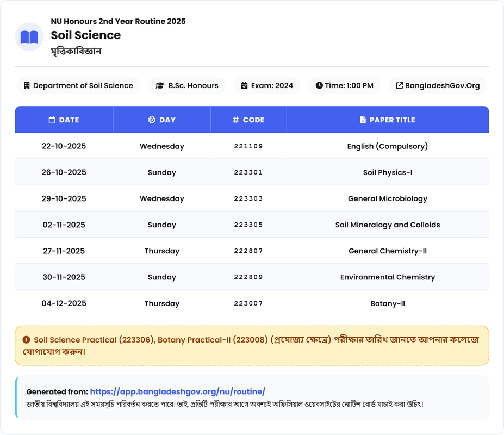Click Wednesday in the 29-10-2025 row
This screenshot has width=504, height=435.
pyautogui.click(x=162, y=198)
